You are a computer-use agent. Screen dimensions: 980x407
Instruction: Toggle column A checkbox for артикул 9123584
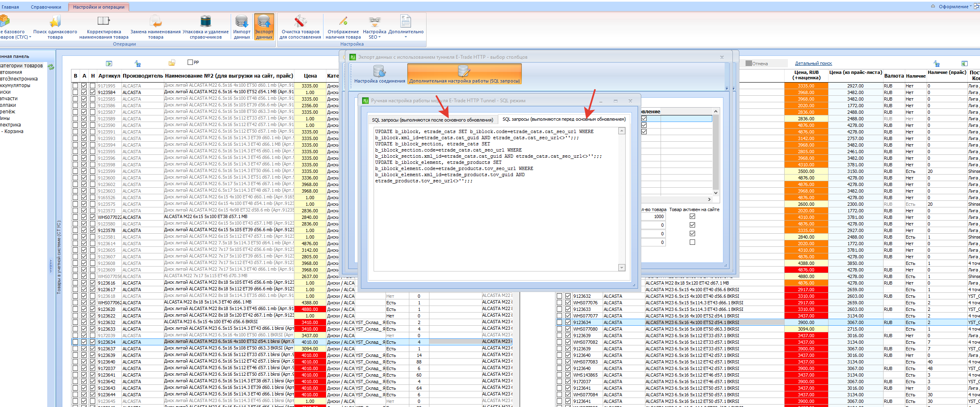pyautogui.click(x=84, y=92)
